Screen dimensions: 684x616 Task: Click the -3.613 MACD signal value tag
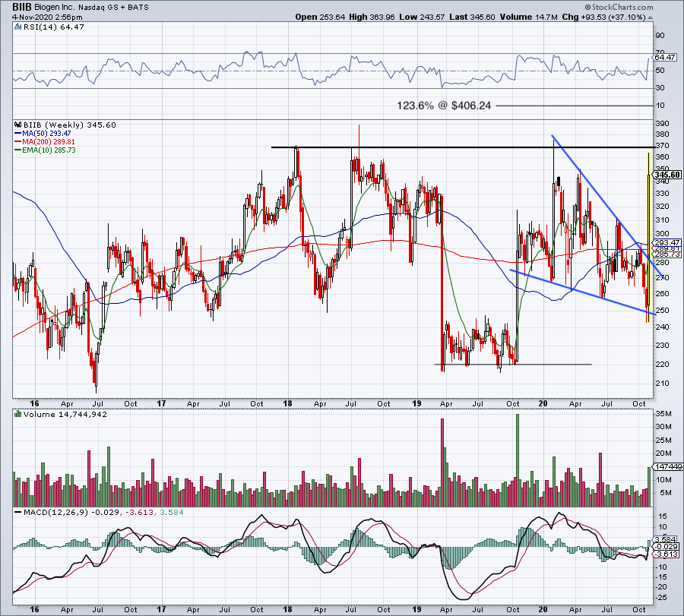[667, 554]
